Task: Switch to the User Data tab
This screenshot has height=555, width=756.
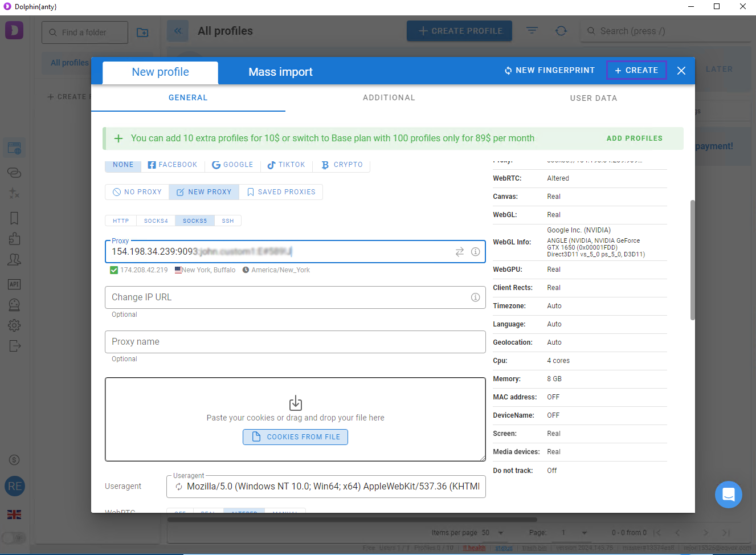Action: click(593, 98)
